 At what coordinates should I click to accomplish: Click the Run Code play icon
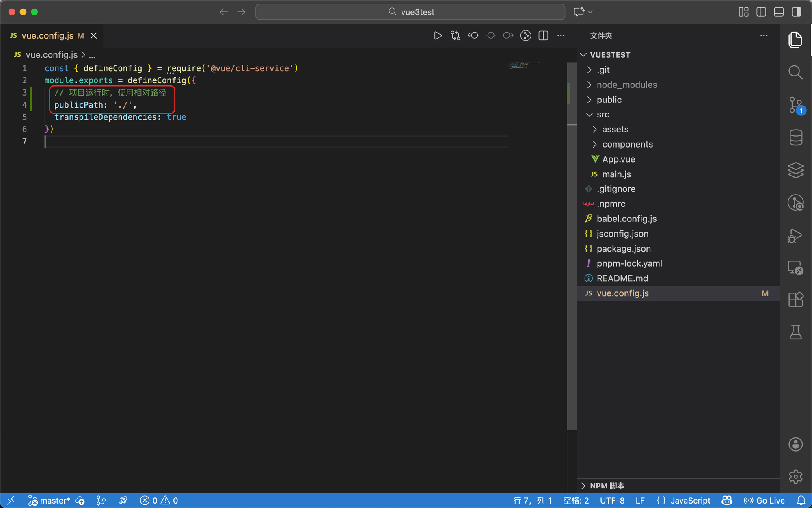point(438,36)
